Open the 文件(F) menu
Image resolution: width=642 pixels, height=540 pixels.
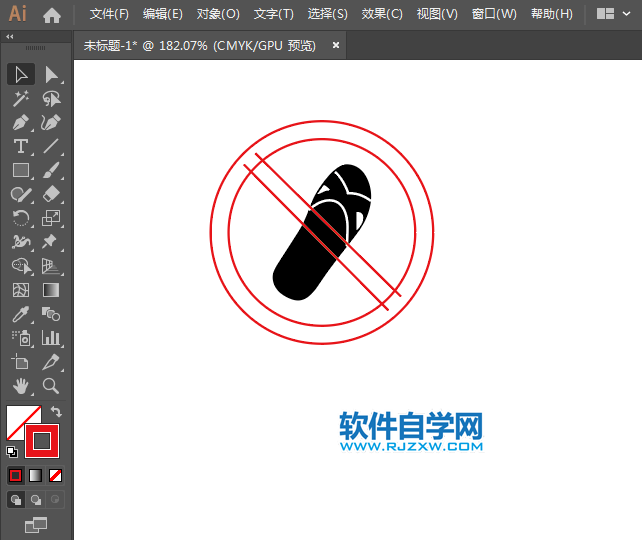[109, 14]
